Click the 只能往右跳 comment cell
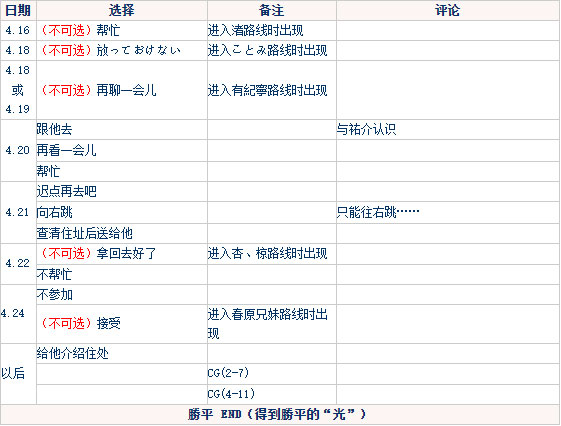The height and width of the screenshot is (426, 561). click(448, 212)
